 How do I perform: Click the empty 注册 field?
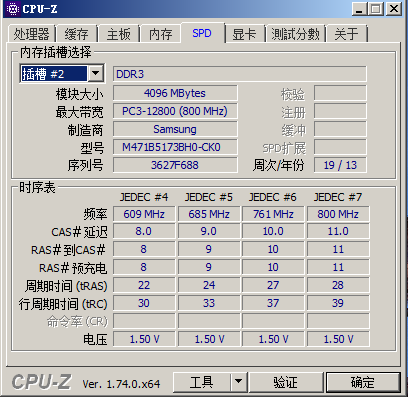[x=340, y=111]
